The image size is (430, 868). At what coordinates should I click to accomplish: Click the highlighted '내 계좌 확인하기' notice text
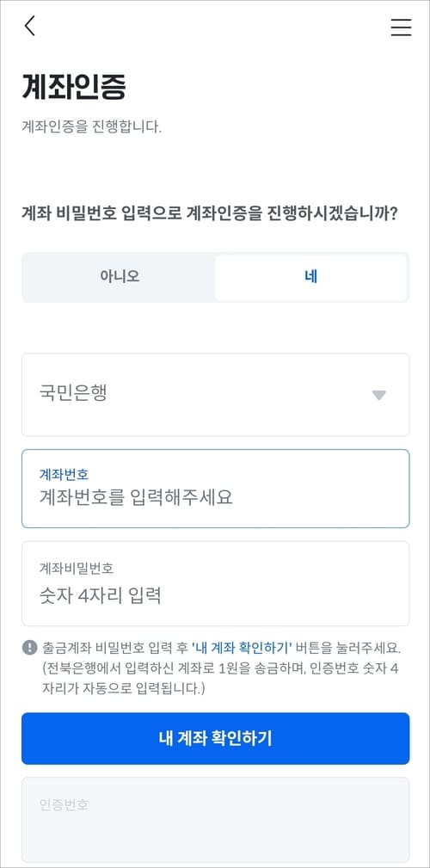point(243,647)
